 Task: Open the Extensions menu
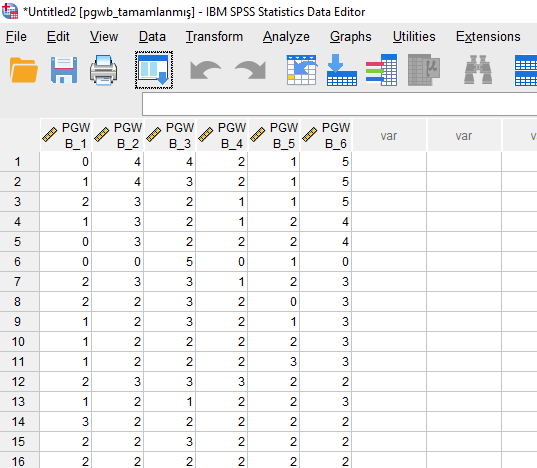[488, 37]
